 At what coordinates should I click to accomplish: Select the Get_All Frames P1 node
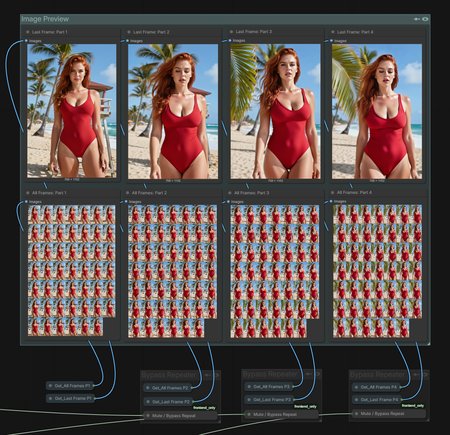(70, 386)
